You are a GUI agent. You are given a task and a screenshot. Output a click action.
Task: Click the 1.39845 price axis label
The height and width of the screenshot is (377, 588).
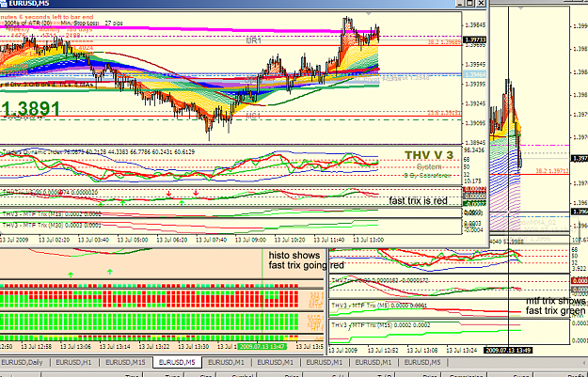pyautogui.click(x=475, y=25)
